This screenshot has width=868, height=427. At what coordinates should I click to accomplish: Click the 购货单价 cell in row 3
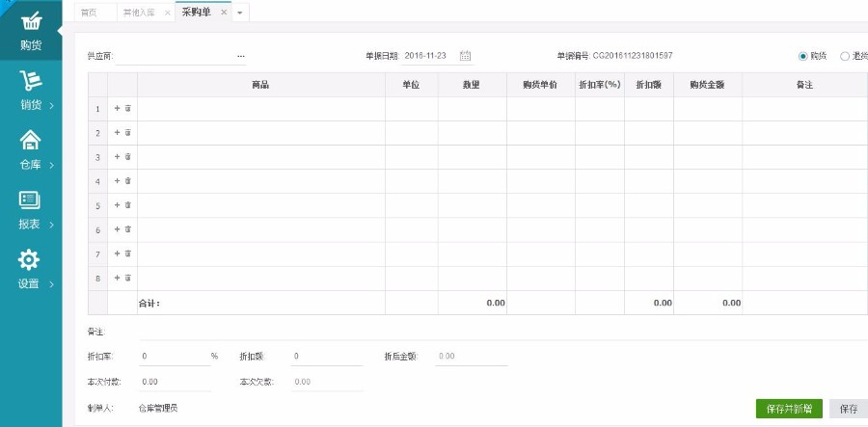pyautogui.click(x=541, y=157)
